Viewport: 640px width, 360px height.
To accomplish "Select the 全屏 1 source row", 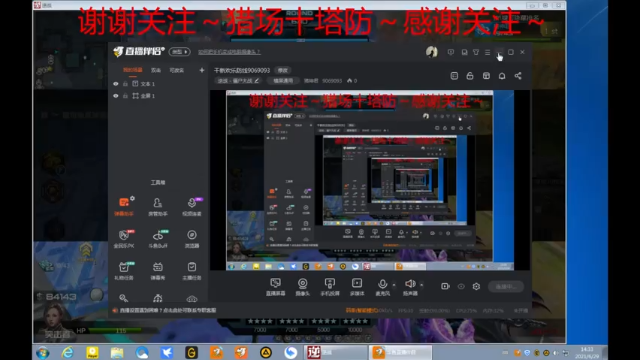I will 158,96.
